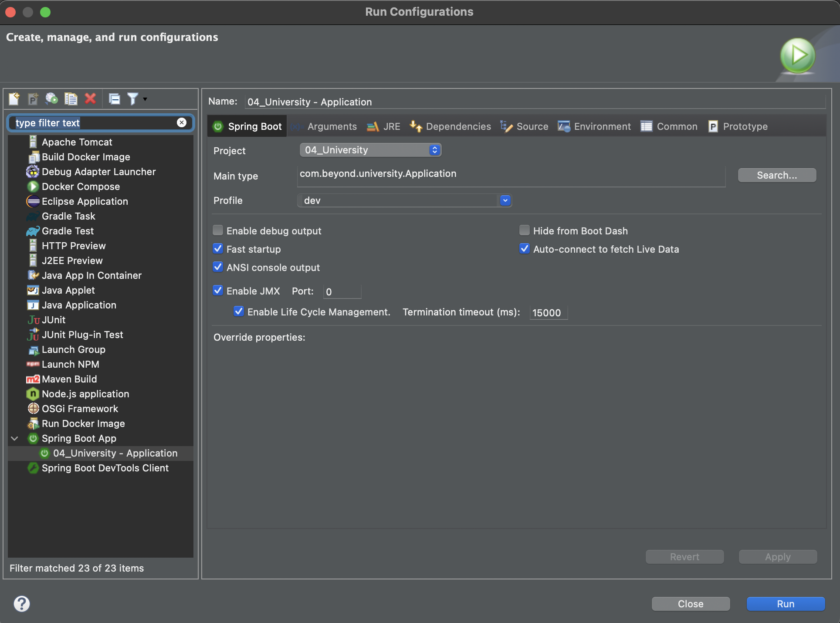
Task: Click New prototype toolbar icon
Action: (x=33, y=99)
